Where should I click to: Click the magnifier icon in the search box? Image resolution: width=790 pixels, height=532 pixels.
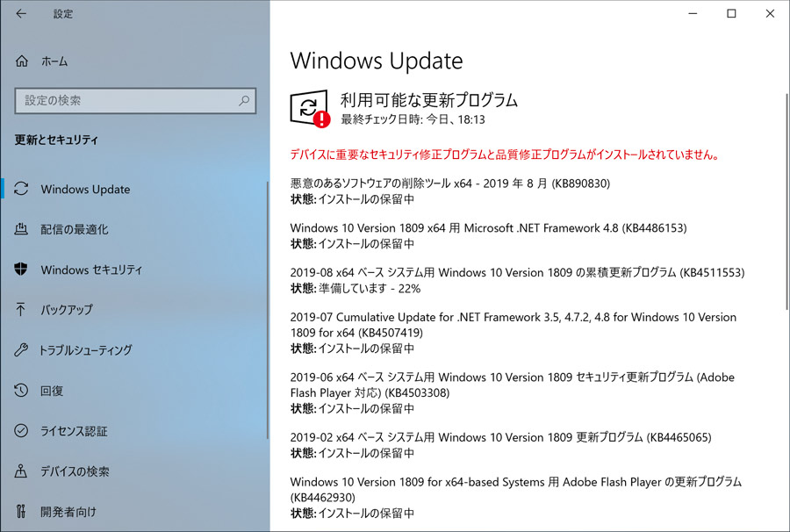(244, 100)
